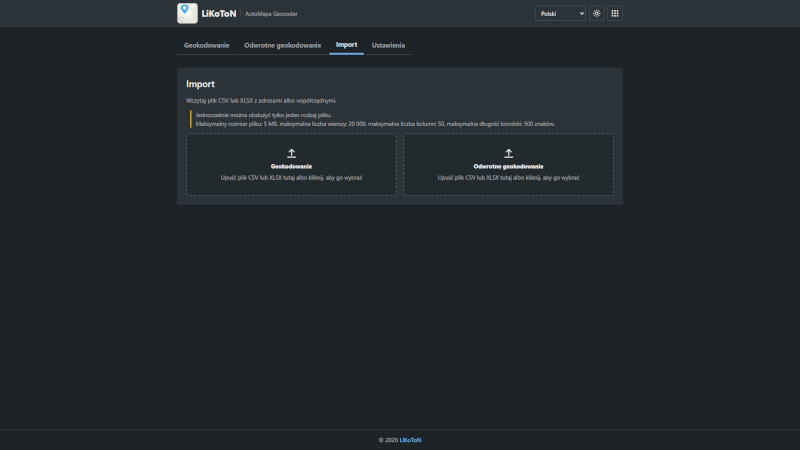Select the Import tab
Image resolution: width=800 pixels, height=450 pixels.
click(346, 45)
